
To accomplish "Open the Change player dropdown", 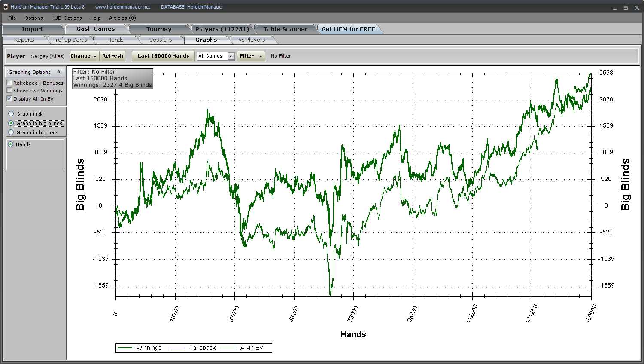I will 84,56.
